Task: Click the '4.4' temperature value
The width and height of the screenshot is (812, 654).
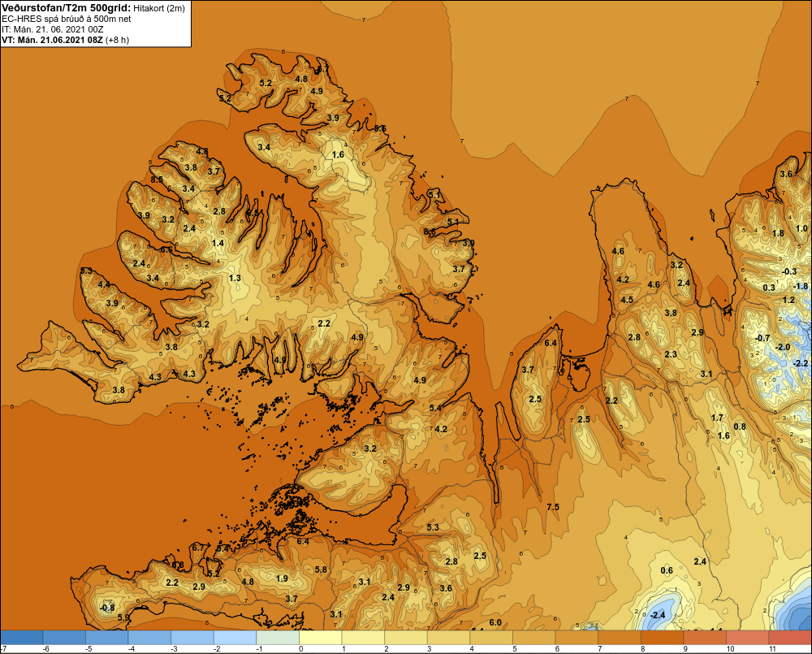Action: [104, 284]
